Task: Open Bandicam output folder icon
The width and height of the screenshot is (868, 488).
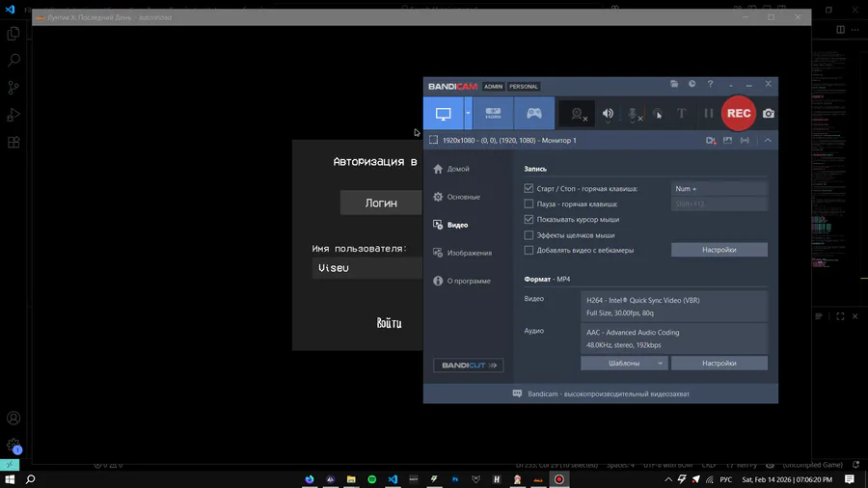Action: pyautogui.click(x=674, y=84)
